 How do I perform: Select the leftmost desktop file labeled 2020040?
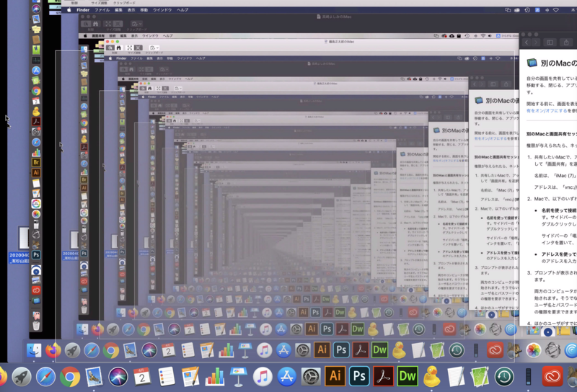(x=20, y=244)
